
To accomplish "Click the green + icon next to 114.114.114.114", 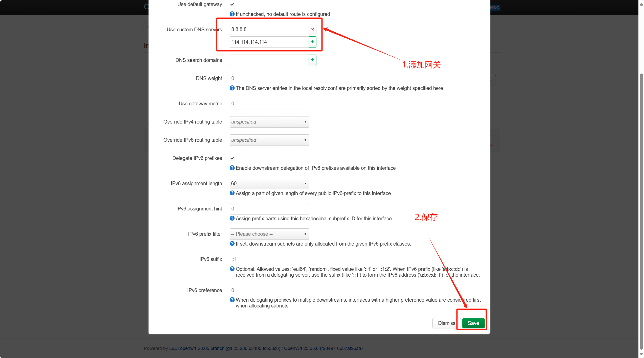I will [x=313, y=42].
